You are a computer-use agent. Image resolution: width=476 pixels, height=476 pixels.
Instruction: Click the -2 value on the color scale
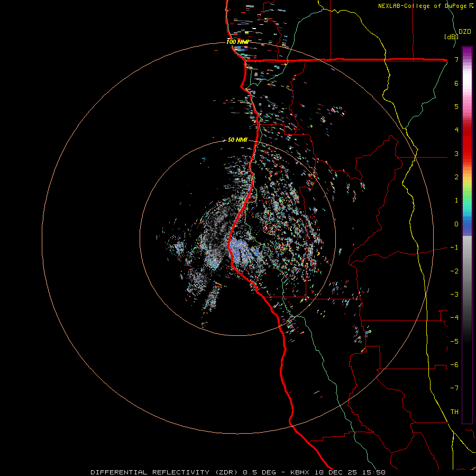(x=454, y=271)
